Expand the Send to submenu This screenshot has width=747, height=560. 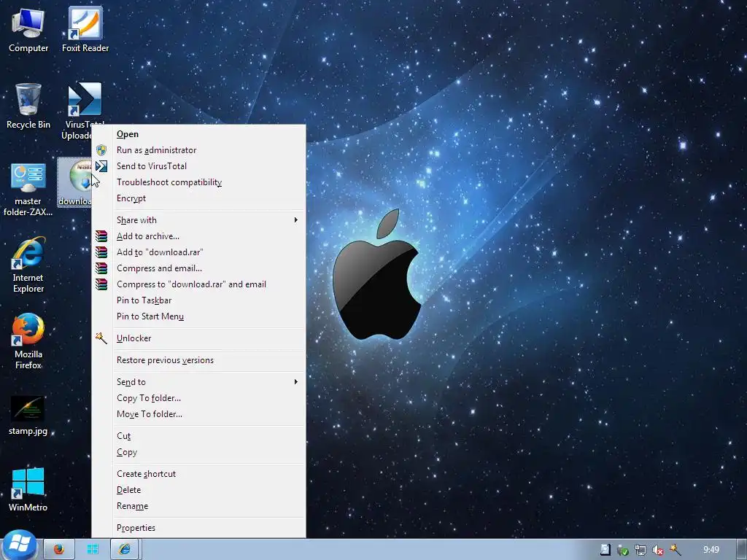click(x=198, y=382)
